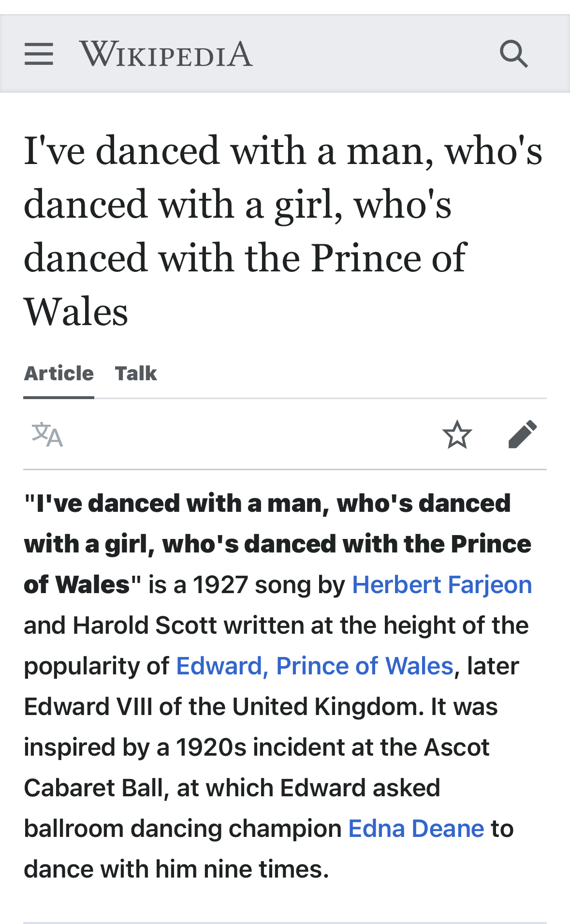Tap the search magnifier icon
570x924 pixels.
tap(513, 54)
